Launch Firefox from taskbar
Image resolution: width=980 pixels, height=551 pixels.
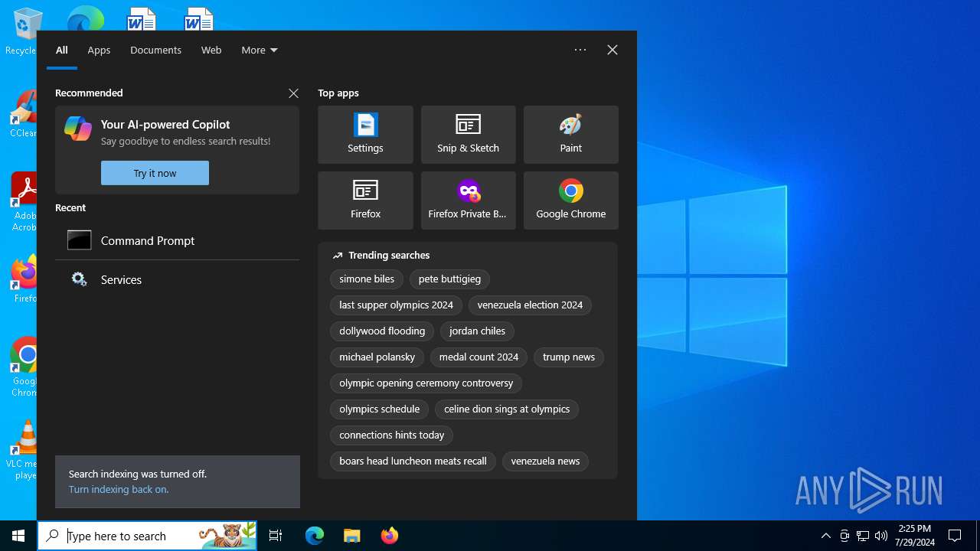[390, 536]
